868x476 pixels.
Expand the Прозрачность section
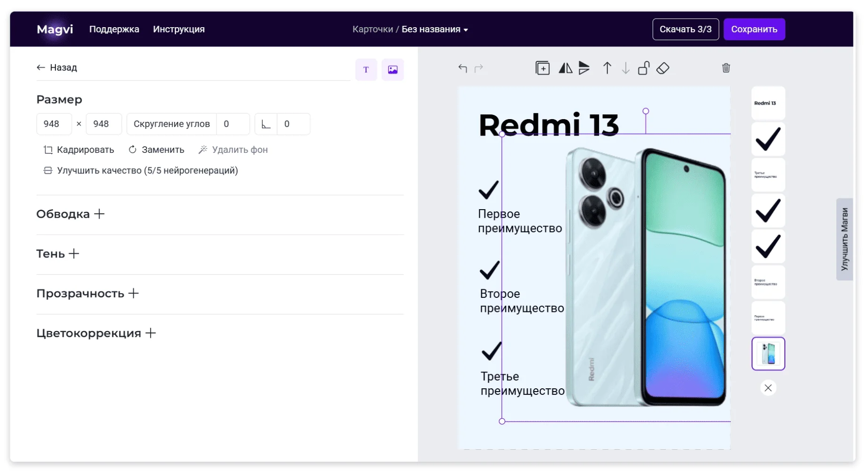click(88, 294)
